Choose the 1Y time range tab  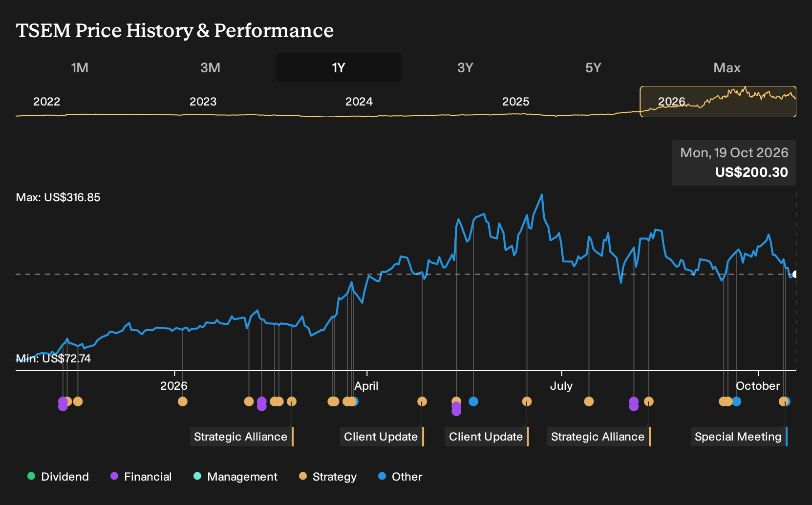pos(339,67)
